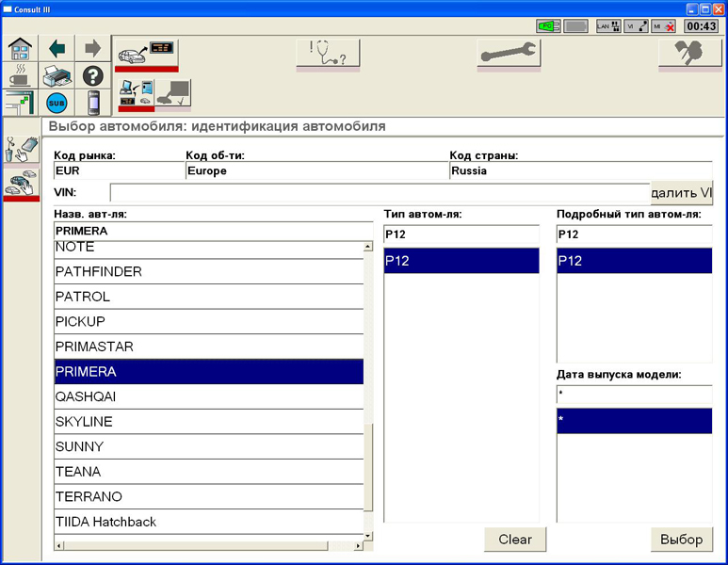This screenshot has width=728, height=565.
Task: Select P12 in vehicle type list
Action: 461,261
